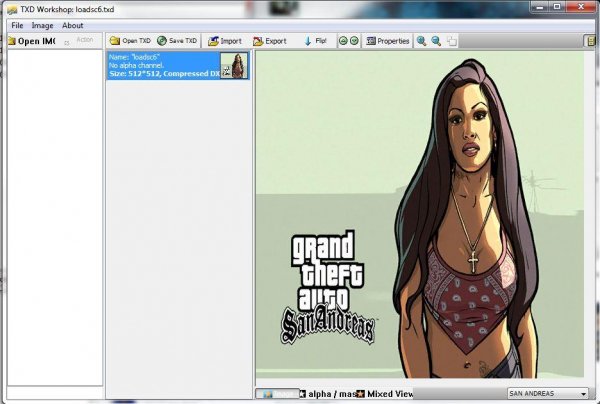Image resolution: width=600 pixels, height=404 pixels.
Task: Click the Export texture button
Action: click(x=270, y=41)
